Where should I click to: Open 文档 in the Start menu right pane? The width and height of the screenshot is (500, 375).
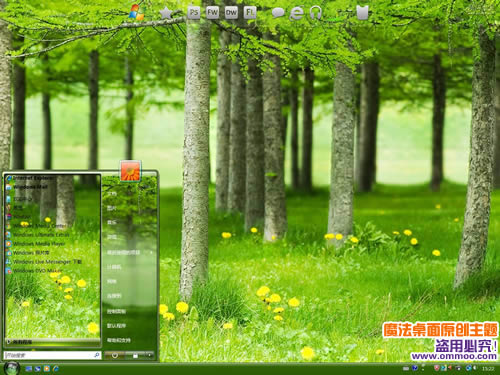[x=112, y=194]
